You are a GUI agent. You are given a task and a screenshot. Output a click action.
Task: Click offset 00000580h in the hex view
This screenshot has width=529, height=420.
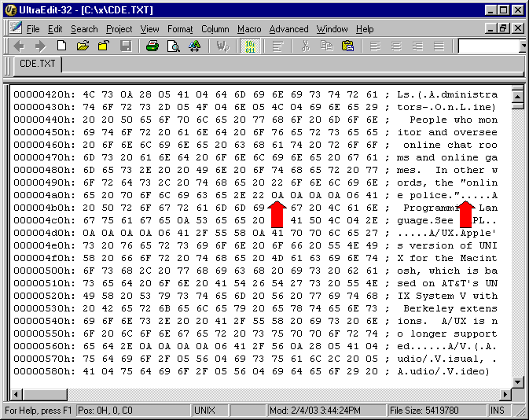click(x=44, y=371)
